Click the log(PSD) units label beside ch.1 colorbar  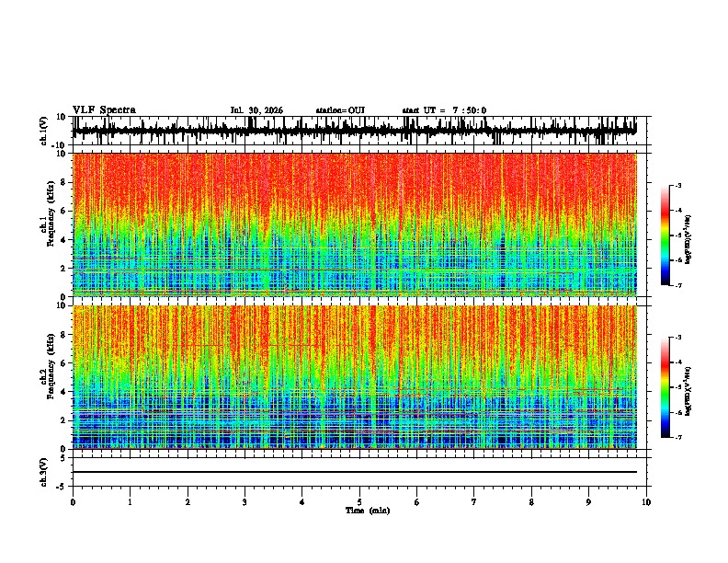688,239
